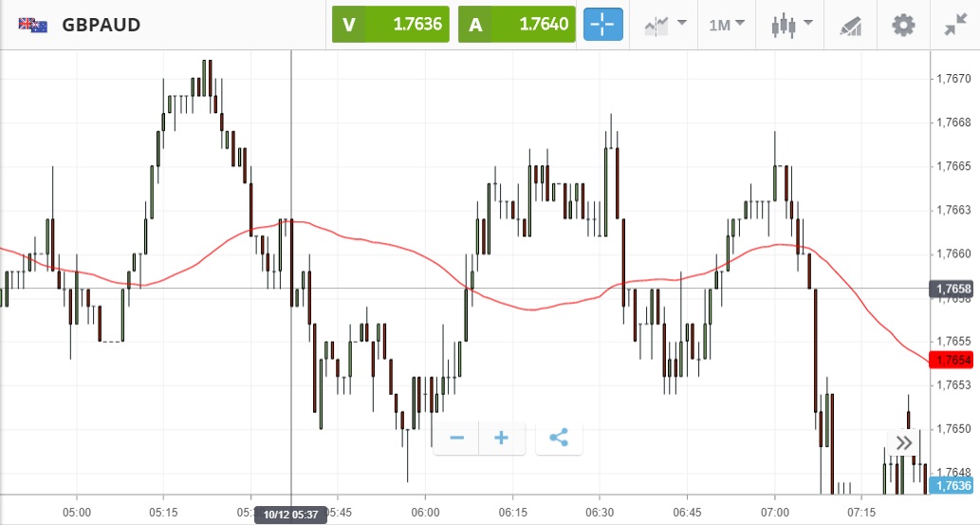
Task: Zoom in the chart with plus icon
Action: tap(502, 439)
